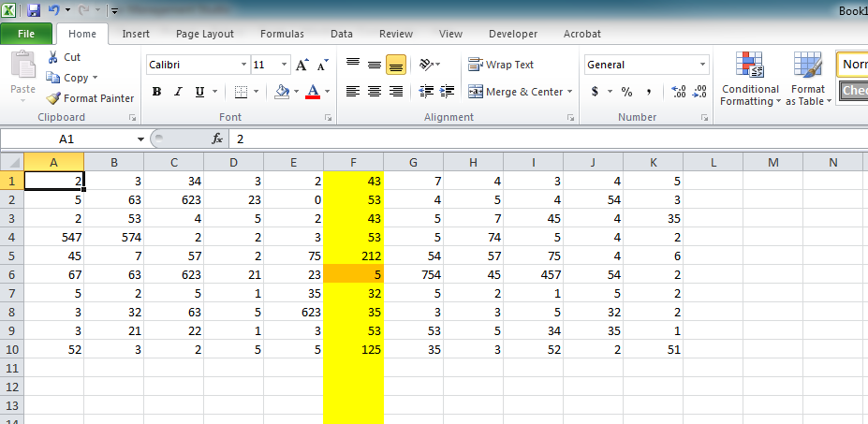Click the Save icon in quick access toolbar
Viewport: 868px width, 424px height.
(34, 10)
